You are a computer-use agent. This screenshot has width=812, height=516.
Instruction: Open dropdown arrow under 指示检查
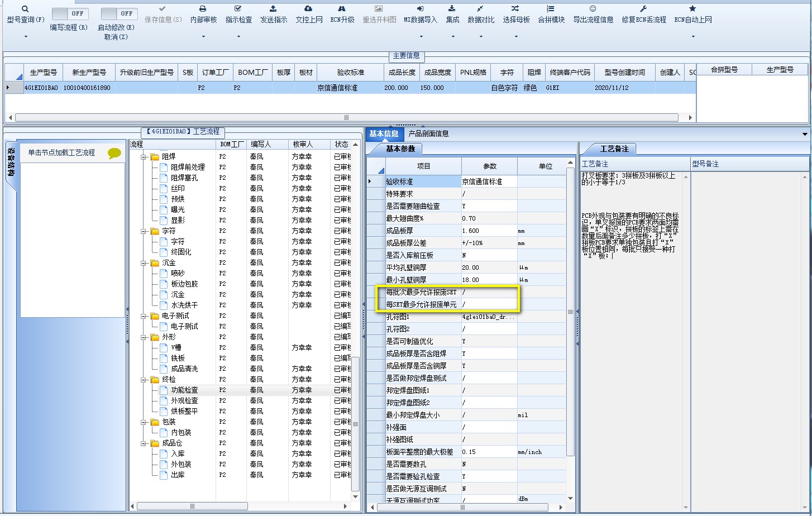(238, 37)
